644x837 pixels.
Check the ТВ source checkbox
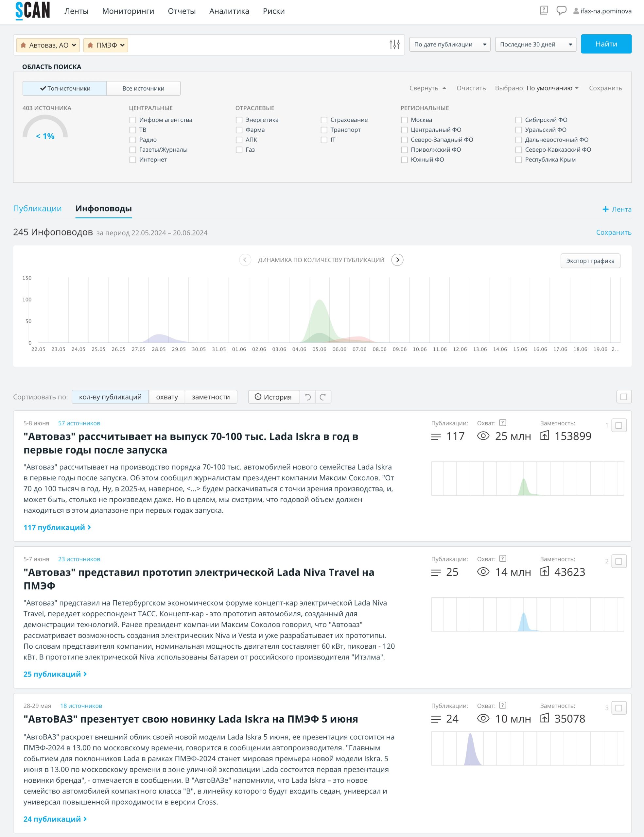tap(133, 130)
